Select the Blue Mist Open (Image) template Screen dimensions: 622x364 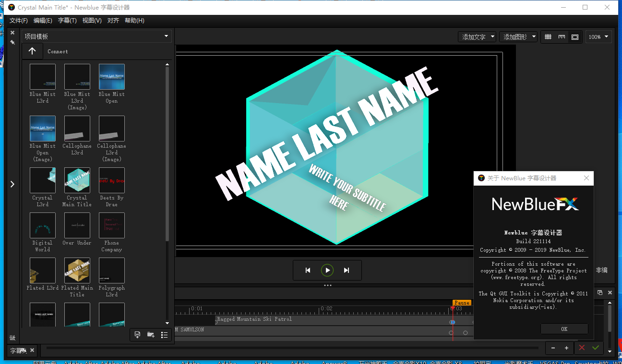click(x=43, y=139)
